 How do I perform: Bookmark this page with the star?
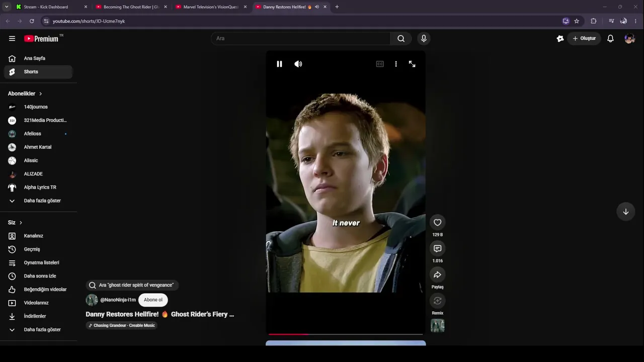pyautogui.click(x=577, y=21)
